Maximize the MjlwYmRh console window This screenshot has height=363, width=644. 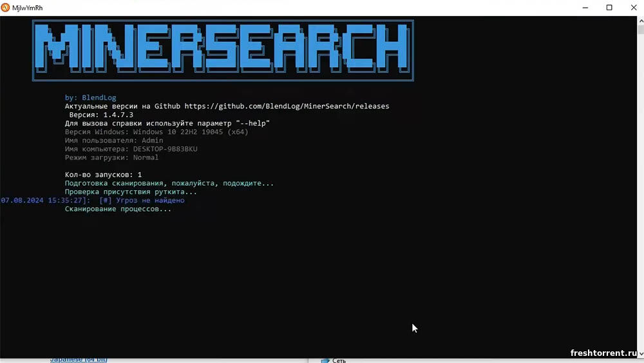pos(609,8)
